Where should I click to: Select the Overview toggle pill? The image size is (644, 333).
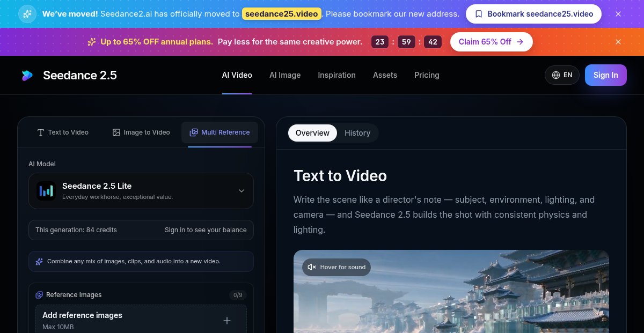(x=312, y=133)
